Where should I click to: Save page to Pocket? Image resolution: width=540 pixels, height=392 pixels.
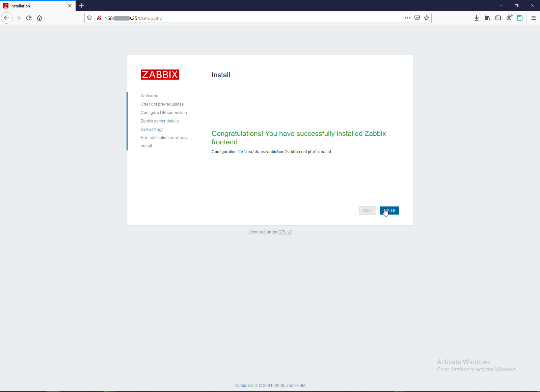click(417, 18)
